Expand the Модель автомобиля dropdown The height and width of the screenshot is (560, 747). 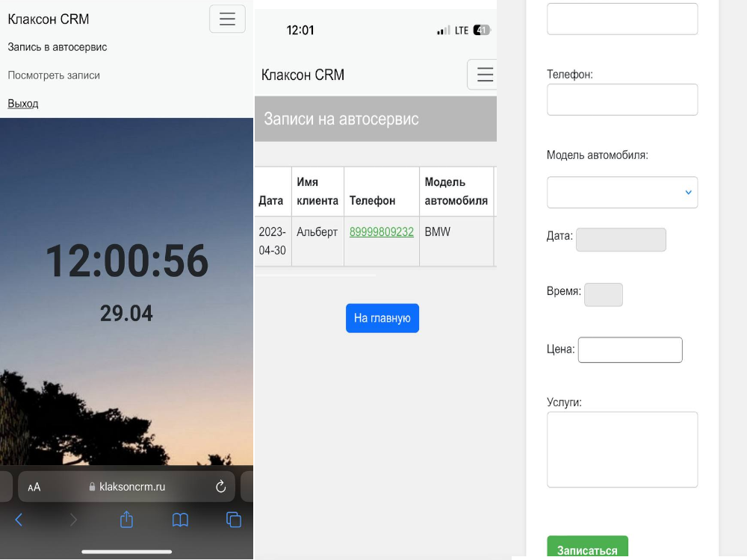(x=622, y=193)
